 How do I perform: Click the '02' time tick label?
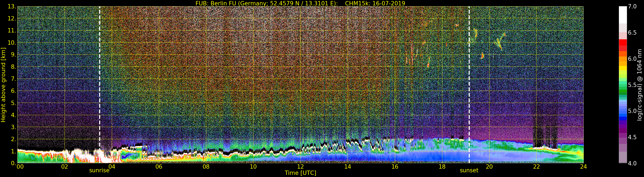pos(65,167)
